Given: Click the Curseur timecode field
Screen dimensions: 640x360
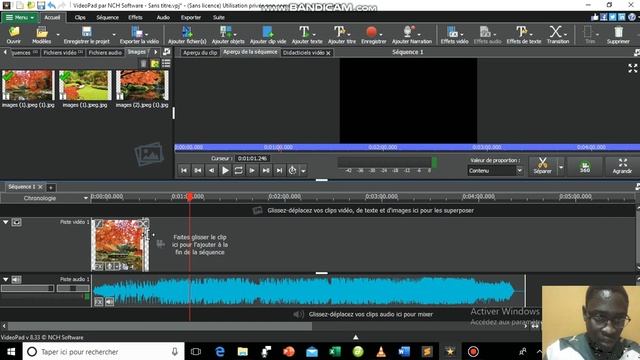Looking at the screenshot, I should [x=253, y=158].
